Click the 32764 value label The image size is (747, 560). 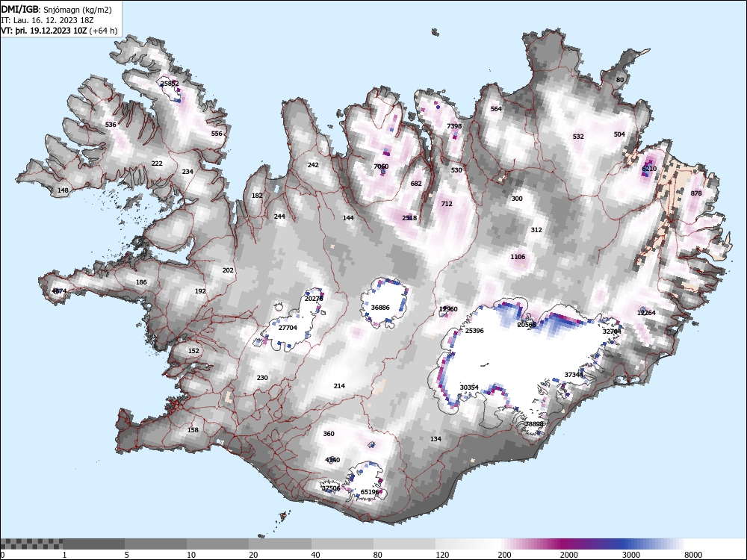(612, 332)
